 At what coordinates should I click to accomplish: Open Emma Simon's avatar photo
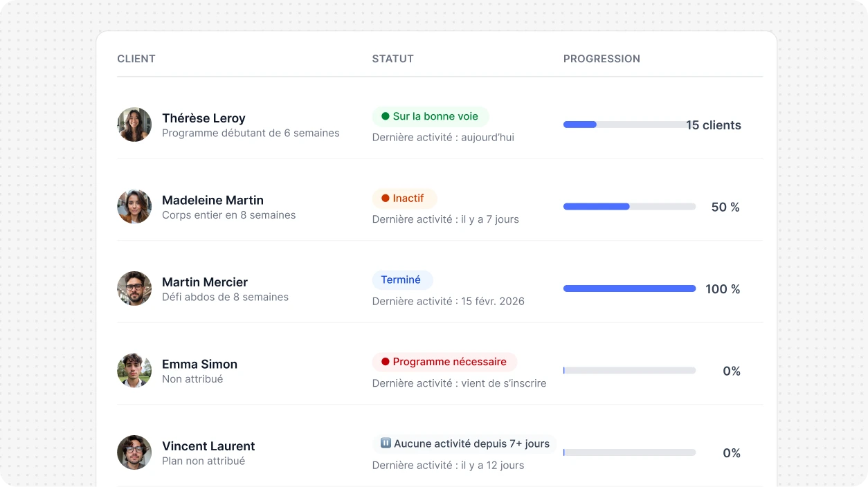point(134,371)
